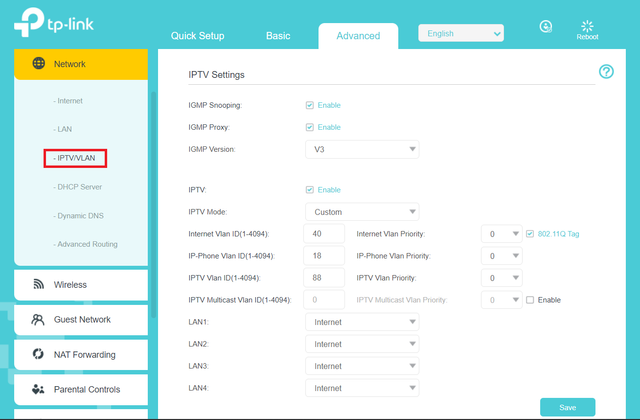Toggle the IPTV Enable checkbox

point(310,190)
